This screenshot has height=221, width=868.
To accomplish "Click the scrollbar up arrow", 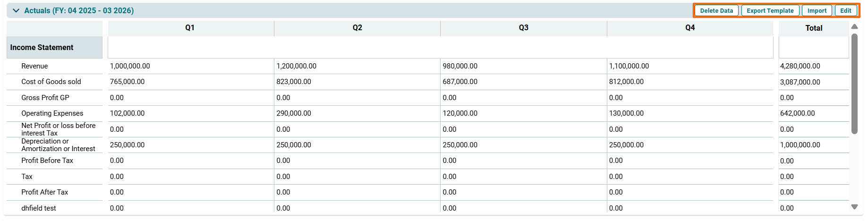I will 854,26.
